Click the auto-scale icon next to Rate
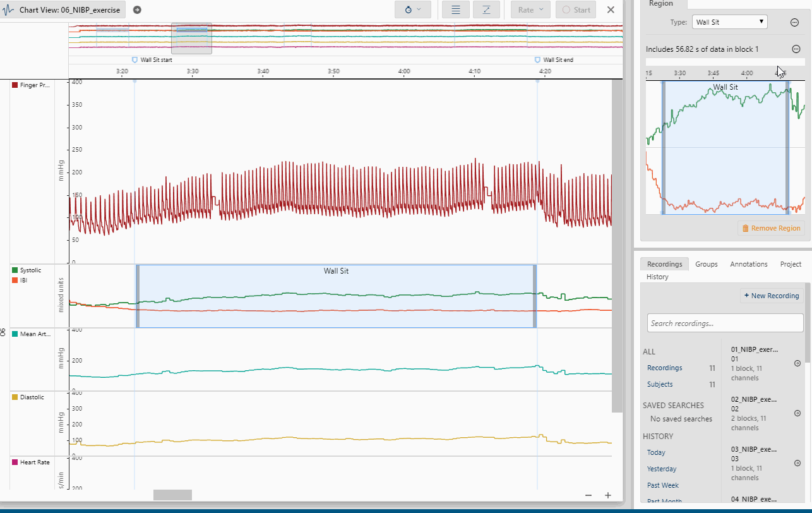 (x=486, y=10)
